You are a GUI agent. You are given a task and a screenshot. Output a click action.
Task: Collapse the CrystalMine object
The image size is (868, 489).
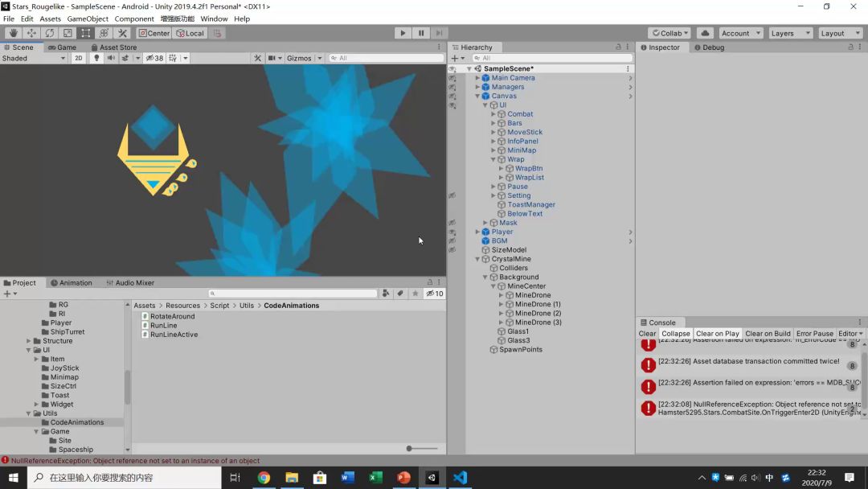click(477, 259)
